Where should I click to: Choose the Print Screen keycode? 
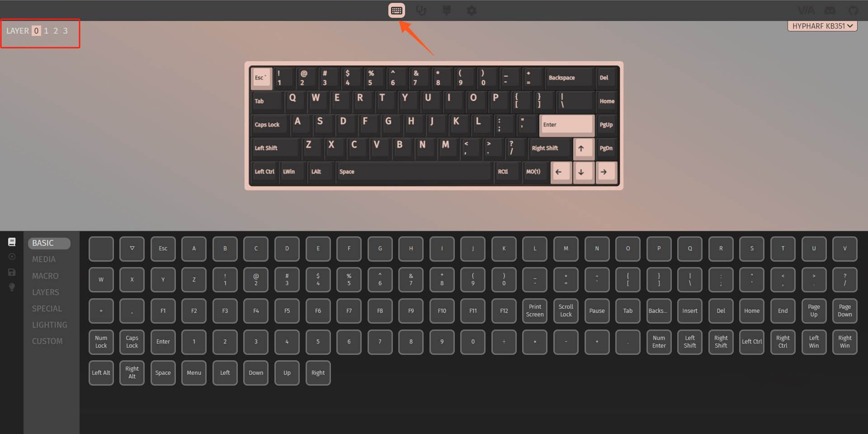[535, 311]
